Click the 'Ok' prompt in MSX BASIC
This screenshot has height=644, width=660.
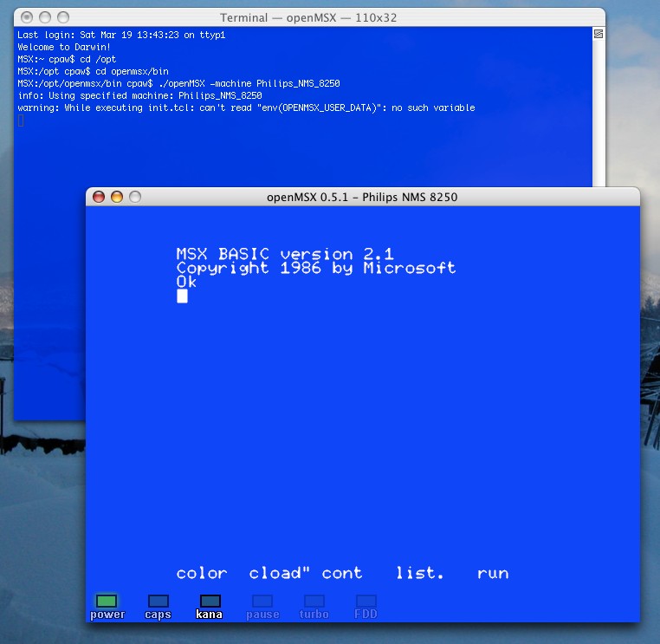tap(186, 282)
